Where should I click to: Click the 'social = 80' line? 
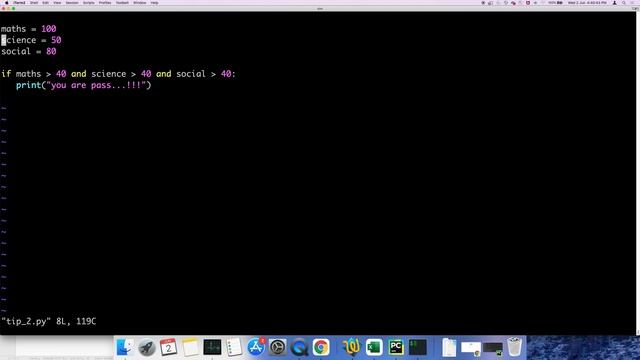point(29,51)
